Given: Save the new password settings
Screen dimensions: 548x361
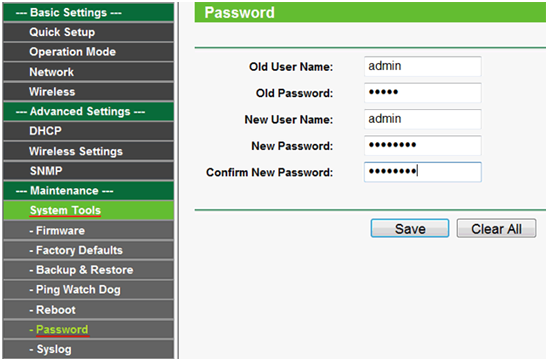Looking at the screenshot, I should click(x=410, y=229).
